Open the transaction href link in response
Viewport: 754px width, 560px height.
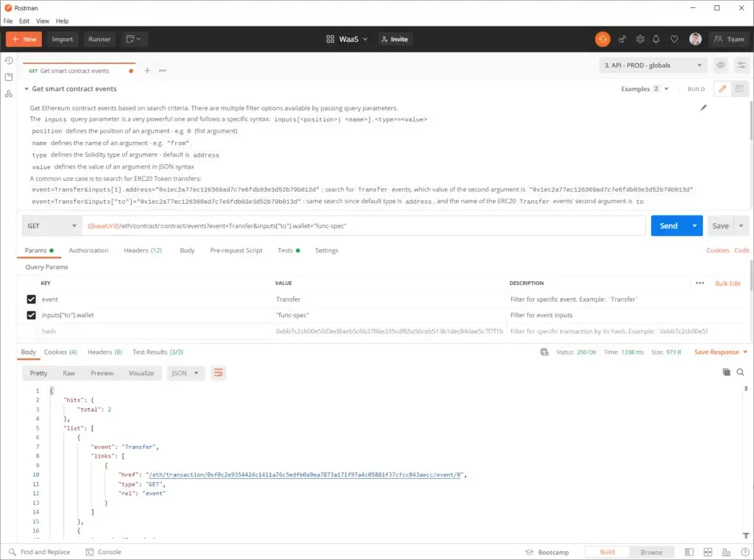coord(306,475)
